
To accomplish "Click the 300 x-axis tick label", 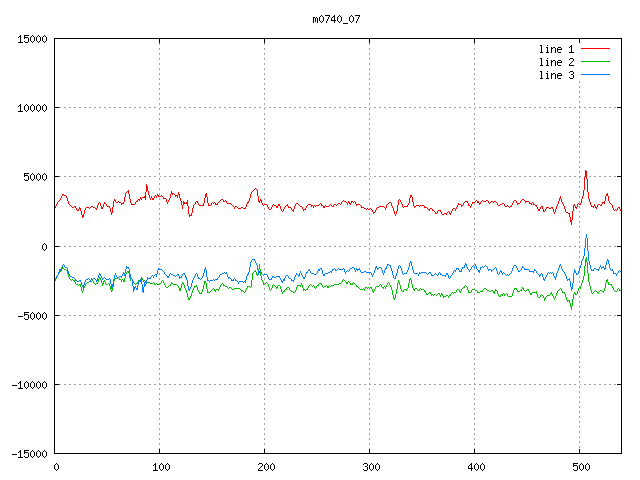I will tap(370, 466).
